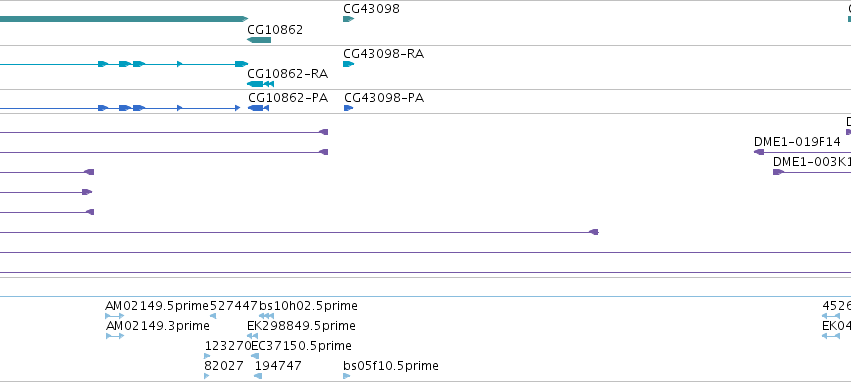Open the DME1-019F14 clone label
Screen dimensions: 851x382
[797, 142]
